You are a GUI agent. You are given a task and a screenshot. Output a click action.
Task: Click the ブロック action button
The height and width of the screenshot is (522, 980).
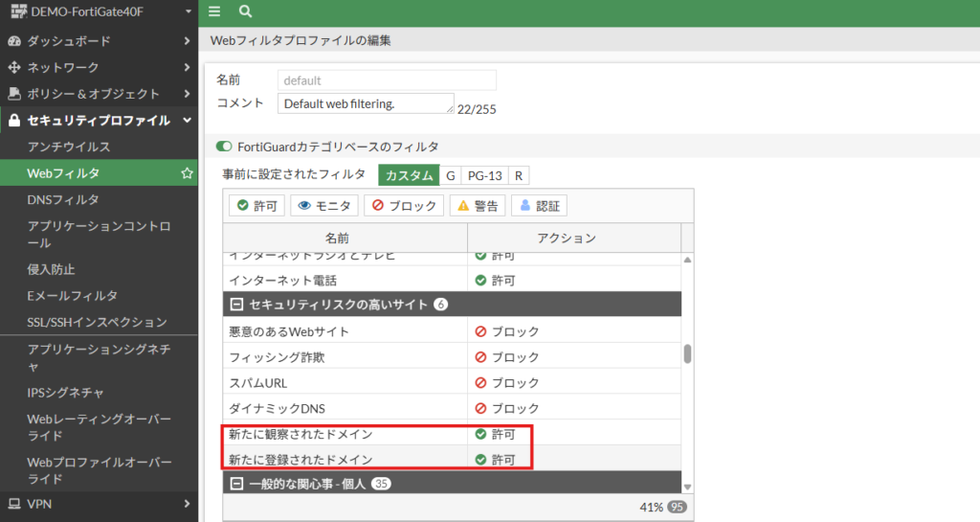click(x=404, y=206)
